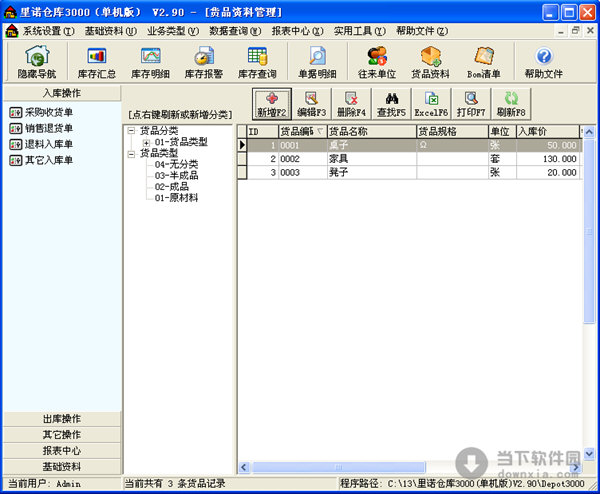600x494 pixels.
Task: Open the Bom清单 toolbar icon
Action: click(x=484, y=62)
